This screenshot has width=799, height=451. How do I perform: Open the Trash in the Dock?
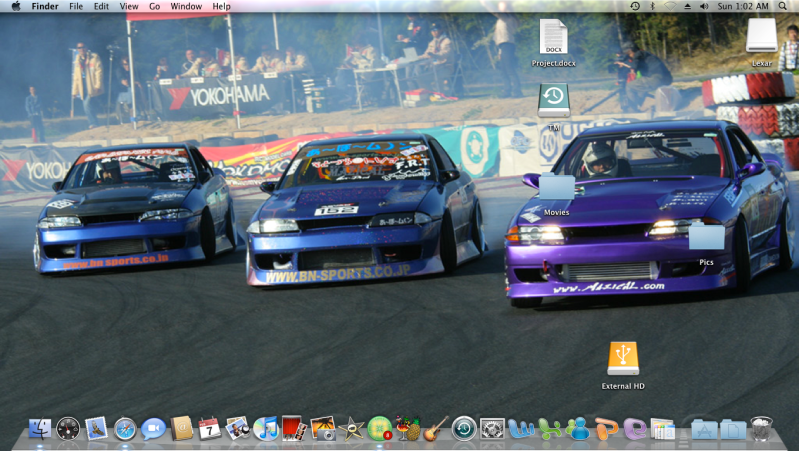coord(761,429)
